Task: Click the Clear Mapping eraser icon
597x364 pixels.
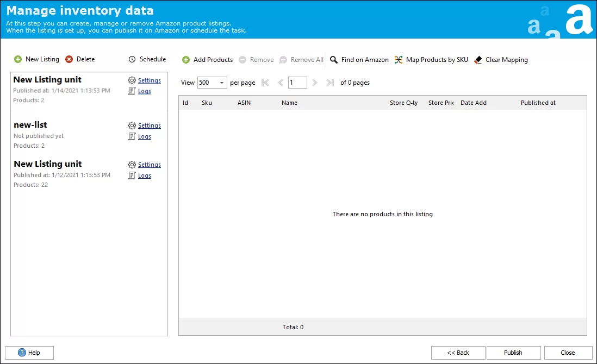Action: click(478, 60)
